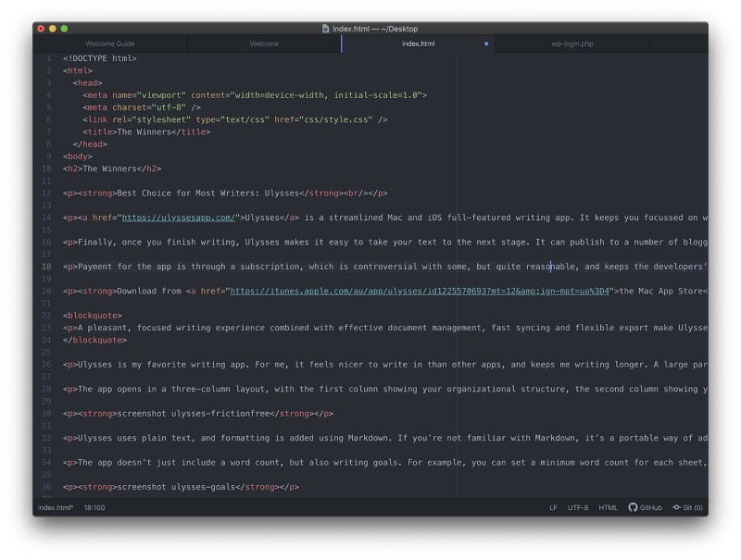
Task: Click the closing </head> tag
Action: click(x=90, y=144)
